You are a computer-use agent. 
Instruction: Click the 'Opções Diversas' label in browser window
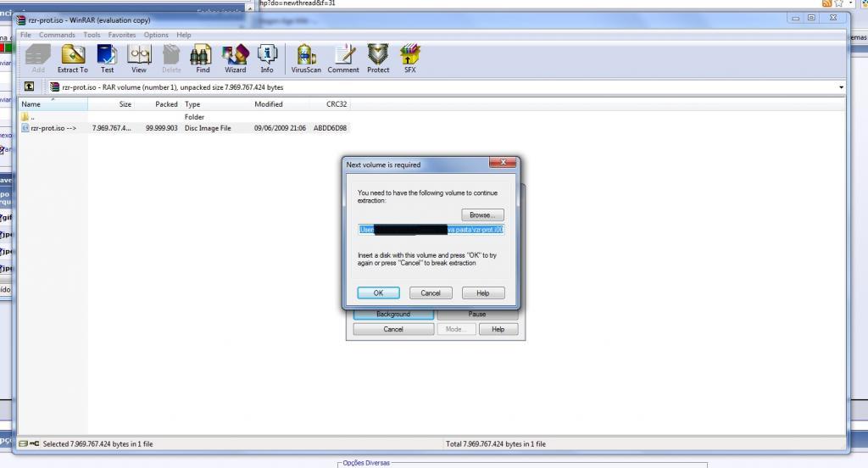(366, 463)
